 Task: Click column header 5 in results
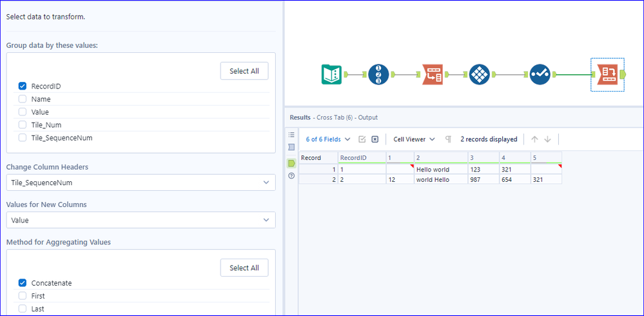546,158
